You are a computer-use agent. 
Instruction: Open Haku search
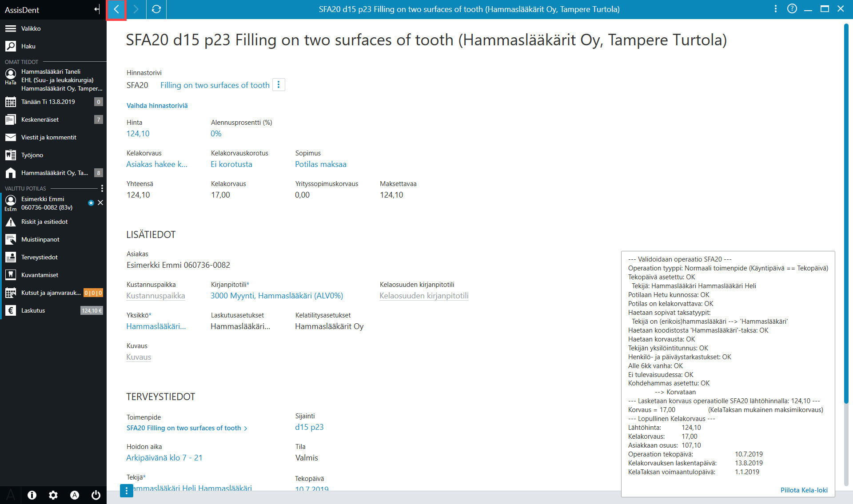click(x=53, y=46)
